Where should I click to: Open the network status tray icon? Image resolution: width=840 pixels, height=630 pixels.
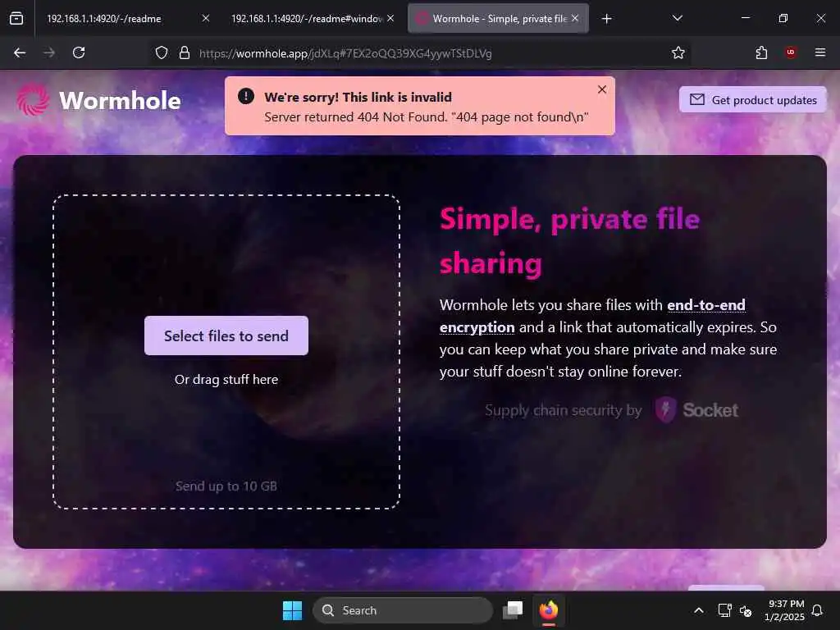pos(725,610)
